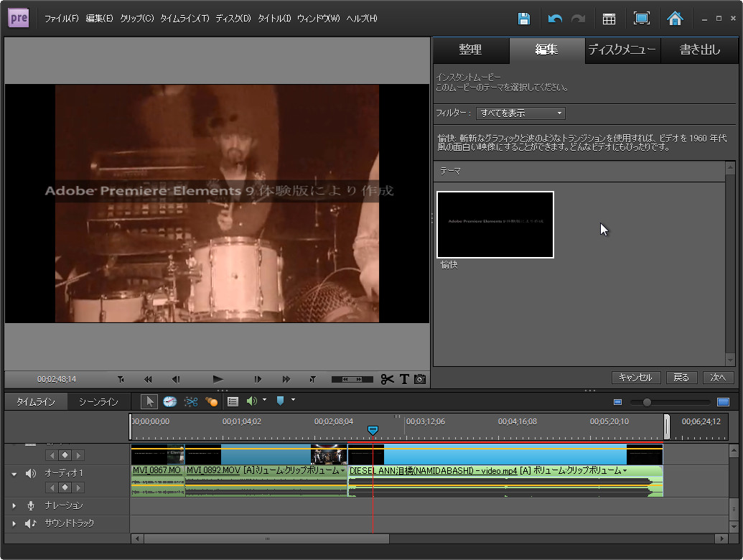Viewport: 743px width, 560px height.
Task: Select the Time Stretch tool
Action: click(x=170, y=401)
